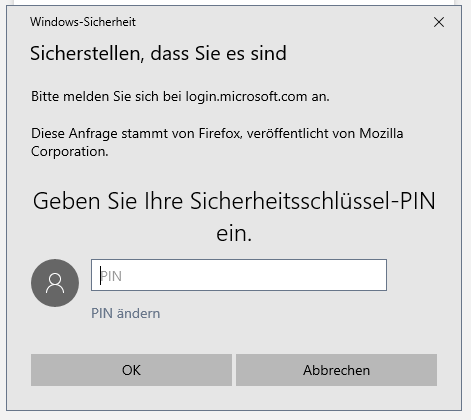
Task: Click the Bitte melden Sie sich sentence
Action: coord(180,96)
